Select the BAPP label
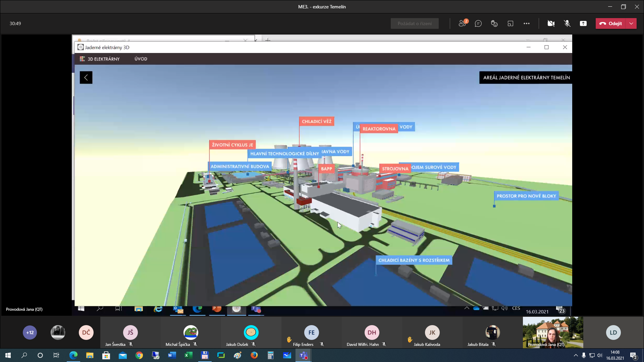This screenshot has height=362, width=644. [326, 169]
